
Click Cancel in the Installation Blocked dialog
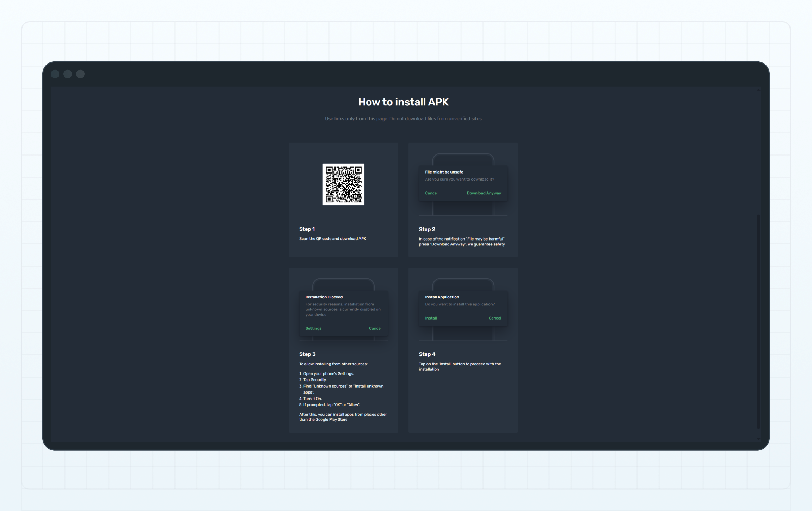[375, 328]
